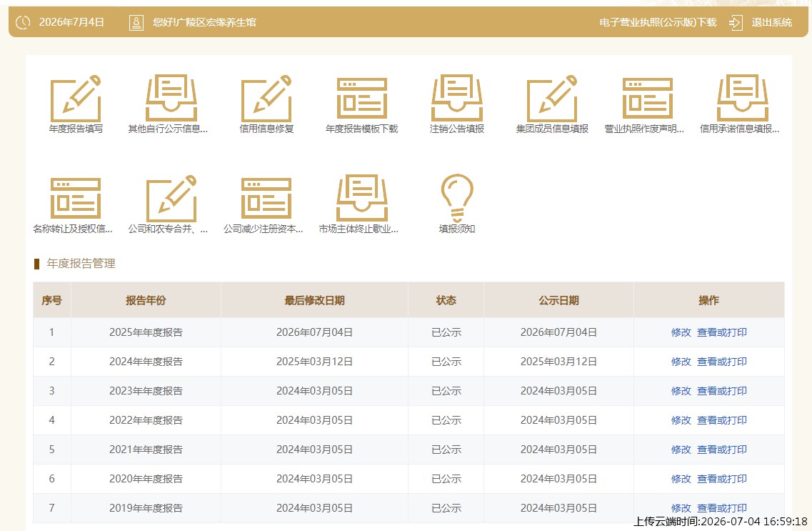
Task: Open 集团成员信息填报 icon
Action: point(552,99)
